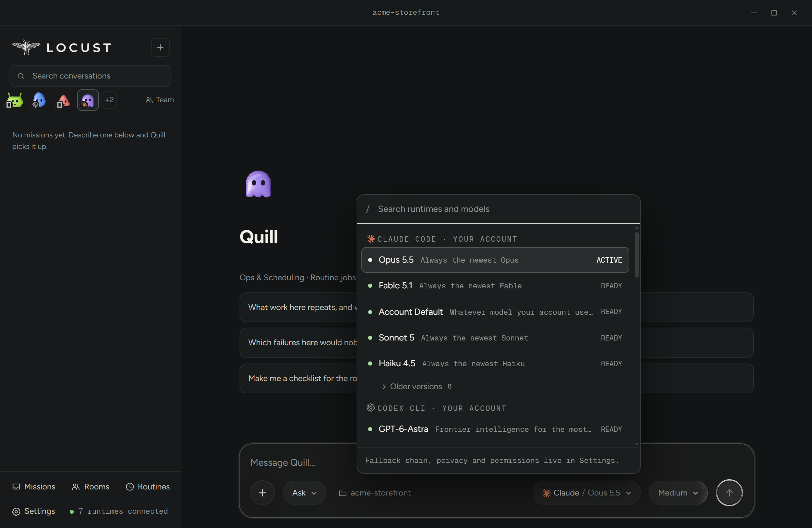Image resolution: width=812 pixels, height=528 pixels.
Task: Click the Routines clock icon
Action: tap(130, 487)
